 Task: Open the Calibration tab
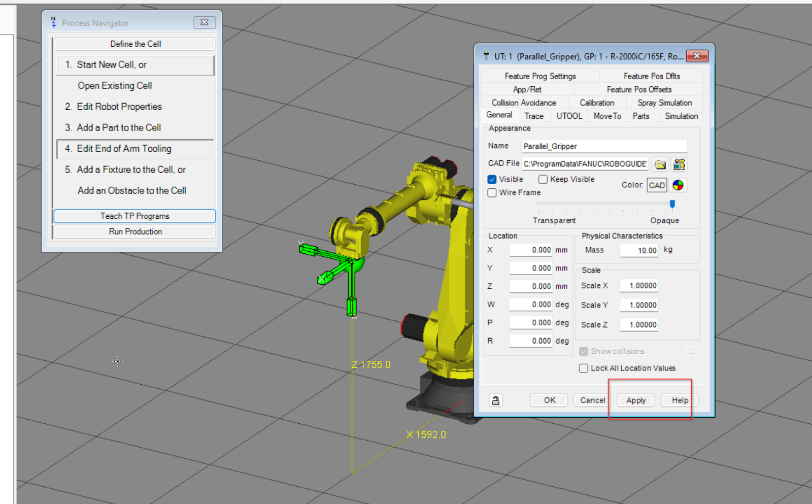coord(597,103)
